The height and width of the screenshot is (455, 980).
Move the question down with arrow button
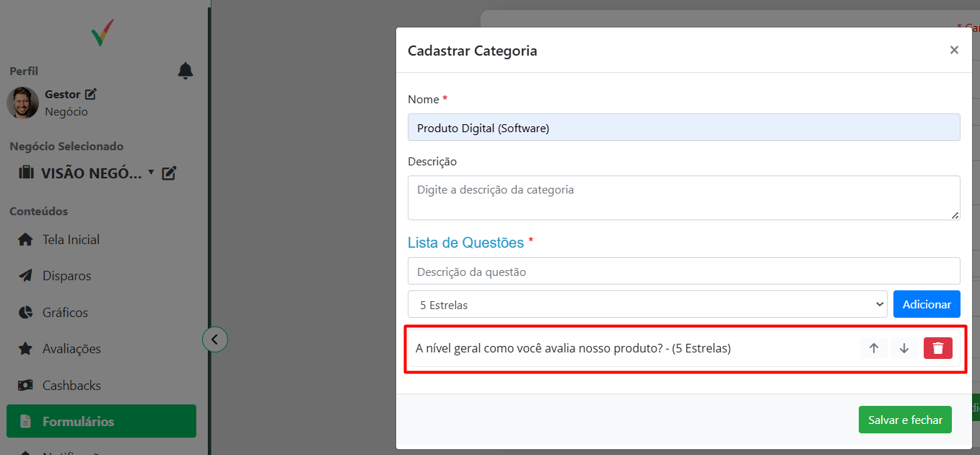pos(904,348)
